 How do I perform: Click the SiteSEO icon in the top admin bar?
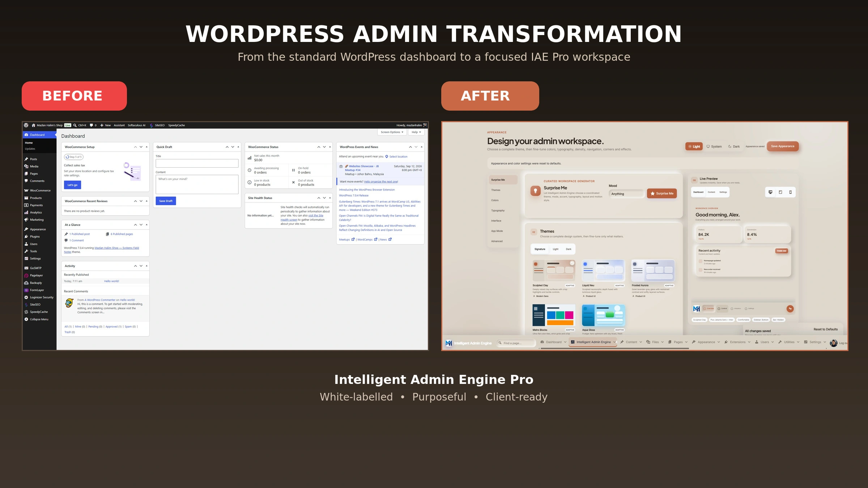[151, 125]
